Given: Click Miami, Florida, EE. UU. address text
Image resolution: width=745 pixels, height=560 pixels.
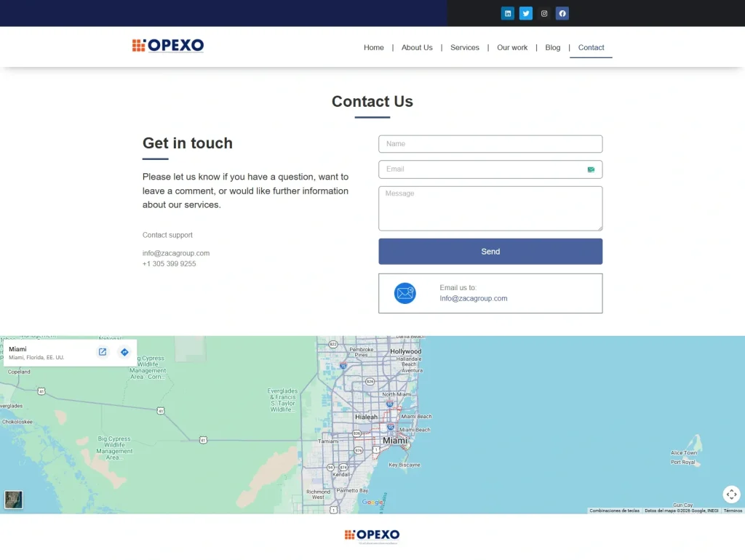Looking at the screenshot, I should pos(36,358).
